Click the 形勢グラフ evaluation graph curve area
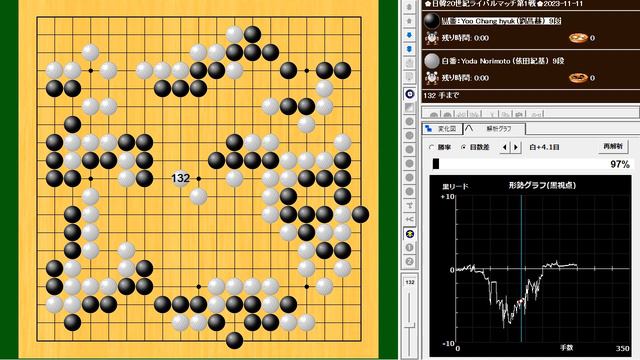This screenshot has width=640, height=360. pos(543,269)
